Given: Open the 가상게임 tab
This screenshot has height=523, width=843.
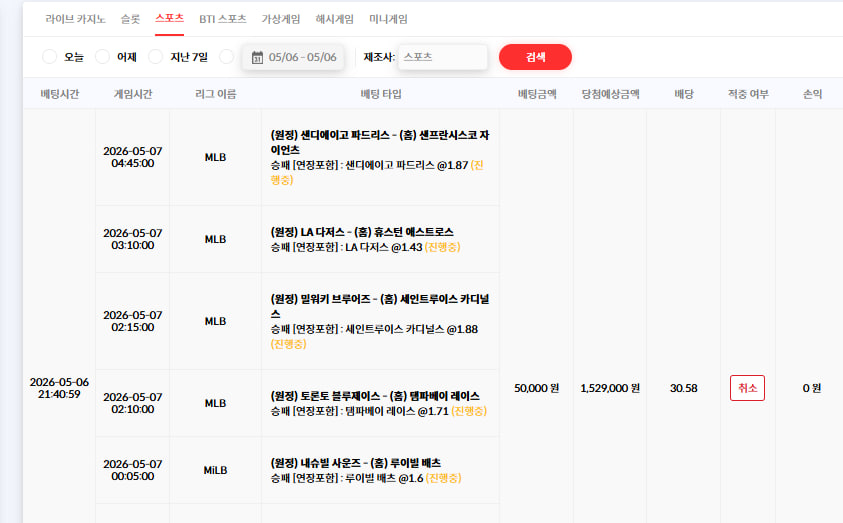Looking at the screenshot, I should (x=281, y=19).
